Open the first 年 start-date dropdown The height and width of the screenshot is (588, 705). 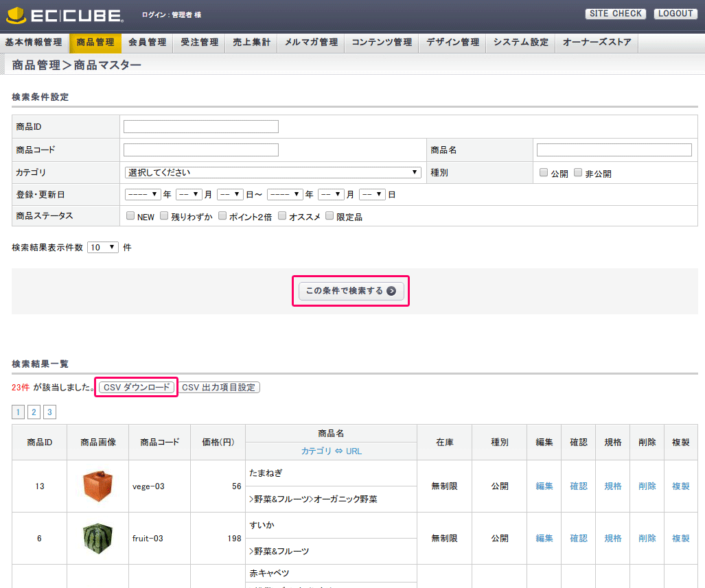tap(143, 195)
